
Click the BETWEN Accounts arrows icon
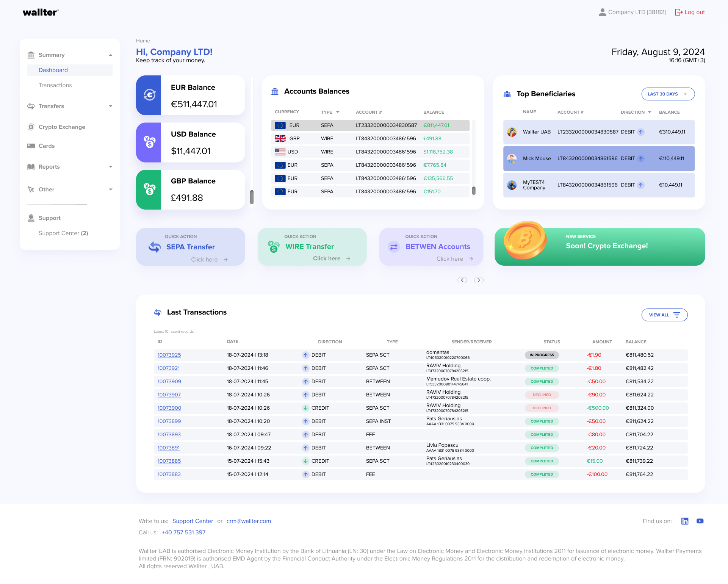tap(393, 247)
